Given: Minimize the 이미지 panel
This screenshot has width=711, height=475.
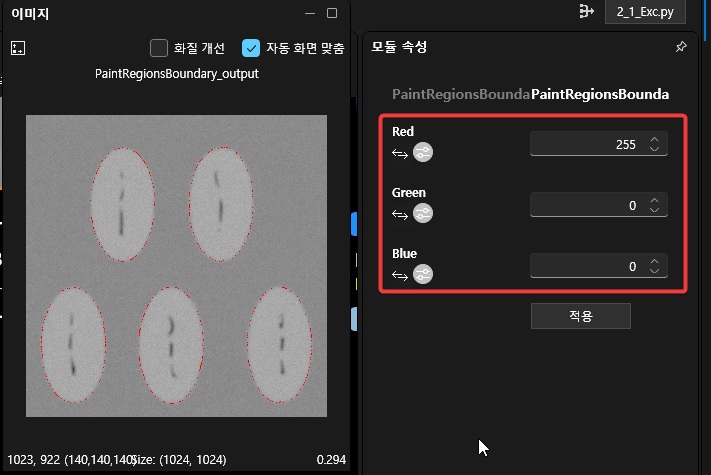Looking at the screenshot, I should point(310,13).
